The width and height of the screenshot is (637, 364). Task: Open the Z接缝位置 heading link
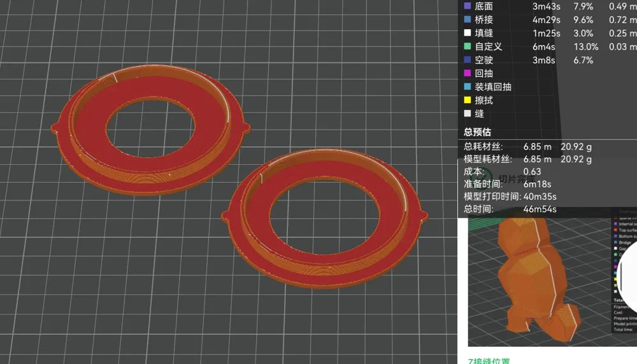489,361
